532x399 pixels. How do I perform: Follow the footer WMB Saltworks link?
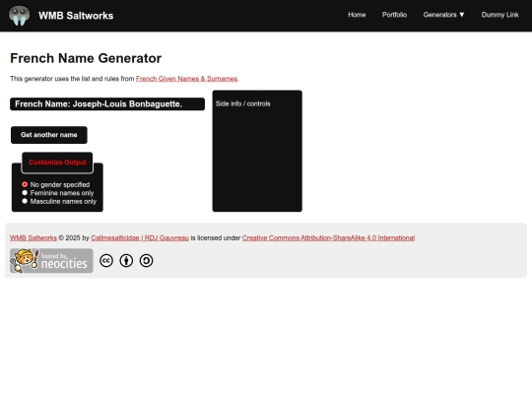(33, 237)
